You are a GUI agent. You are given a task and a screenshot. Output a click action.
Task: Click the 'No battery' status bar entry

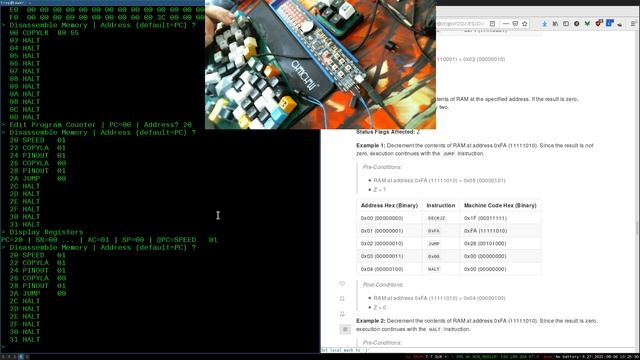[x=567, y=357]
